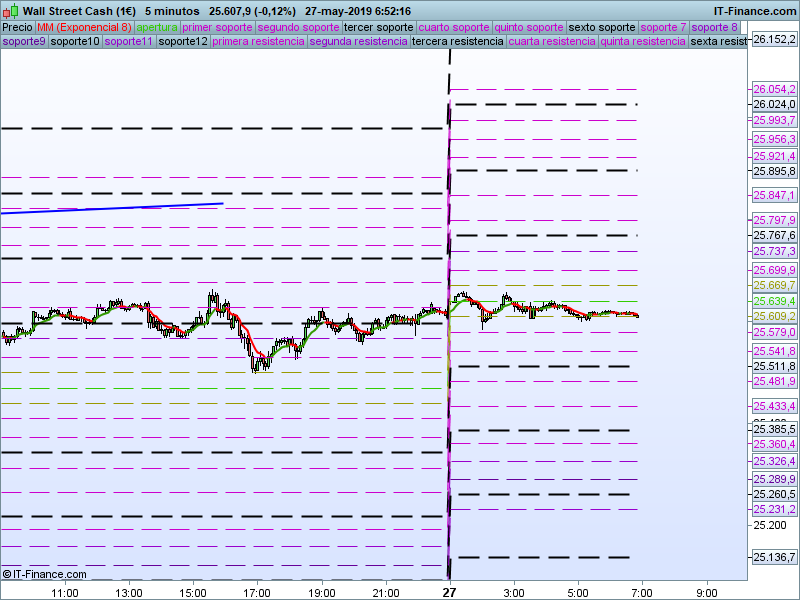Click the 25.607,9 (-0,12%) quote text
Image resolution: width=800 pixels, height=600 pixels.
[x=252, y=11]
